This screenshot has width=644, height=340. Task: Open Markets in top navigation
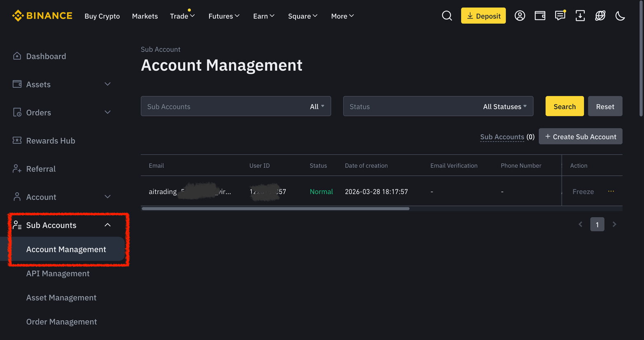tap(145, 16)
